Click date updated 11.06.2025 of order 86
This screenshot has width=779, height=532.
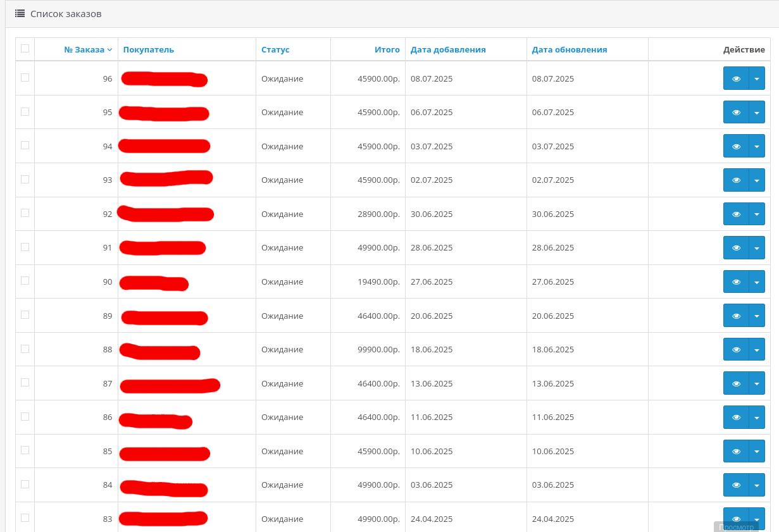click(x=553, y=417)
